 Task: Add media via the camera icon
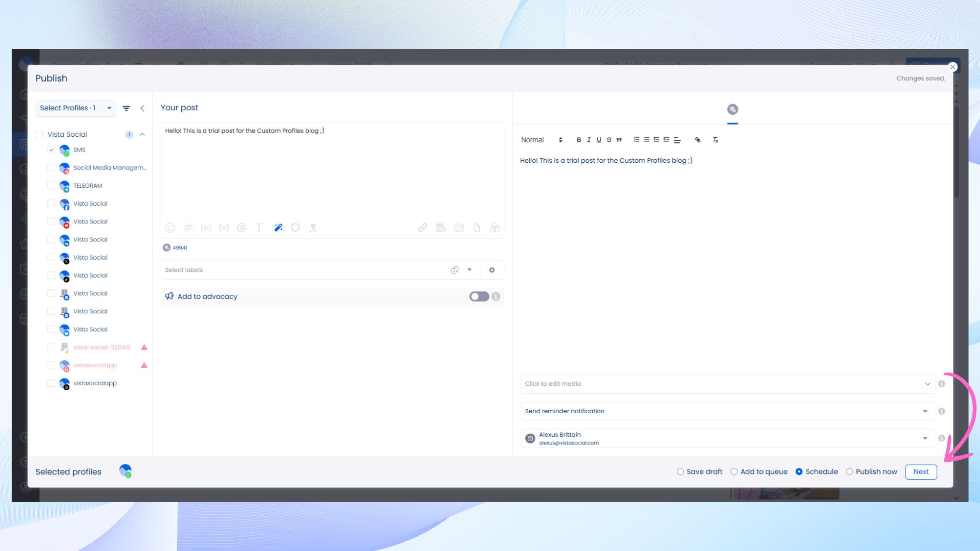459,228
